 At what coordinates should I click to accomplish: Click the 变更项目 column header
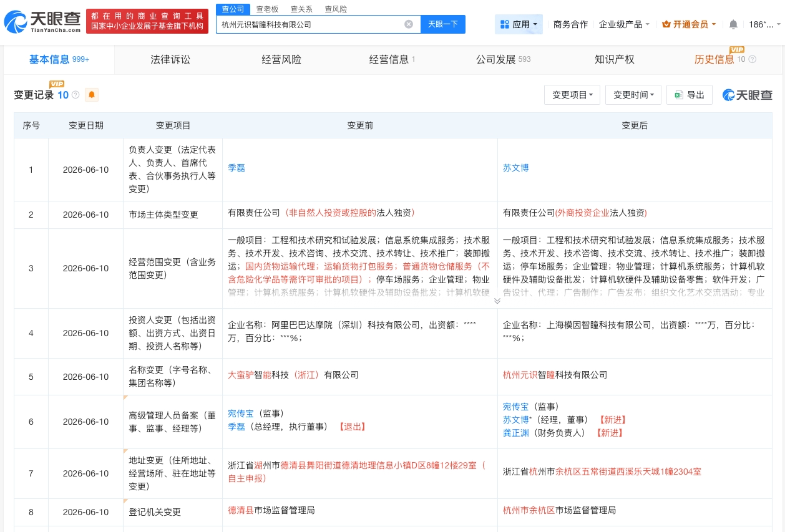click(x=173, y=125)
